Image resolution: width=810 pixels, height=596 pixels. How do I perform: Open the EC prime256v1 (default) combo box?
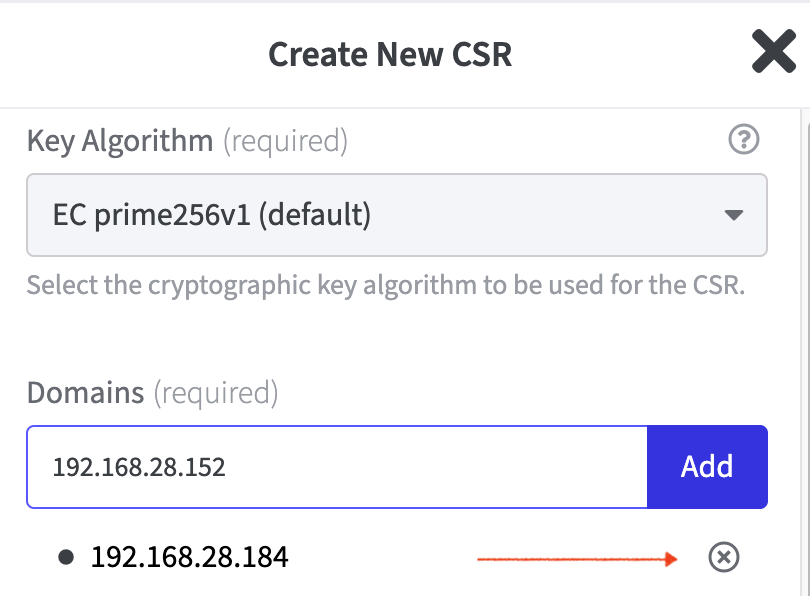pos(396,215)
